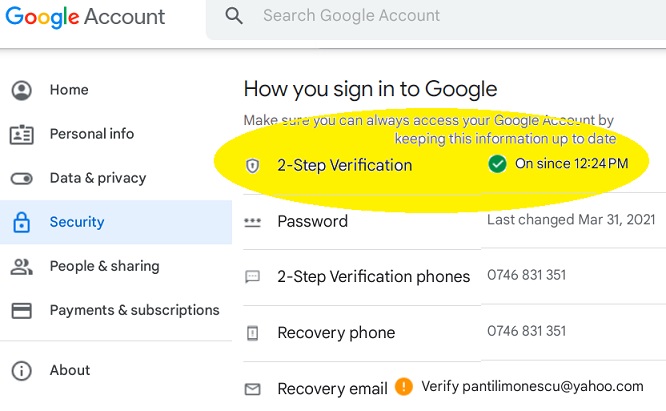Click the Security lock icon
This screenshot has height=411, width=666.
pos(21,222)
